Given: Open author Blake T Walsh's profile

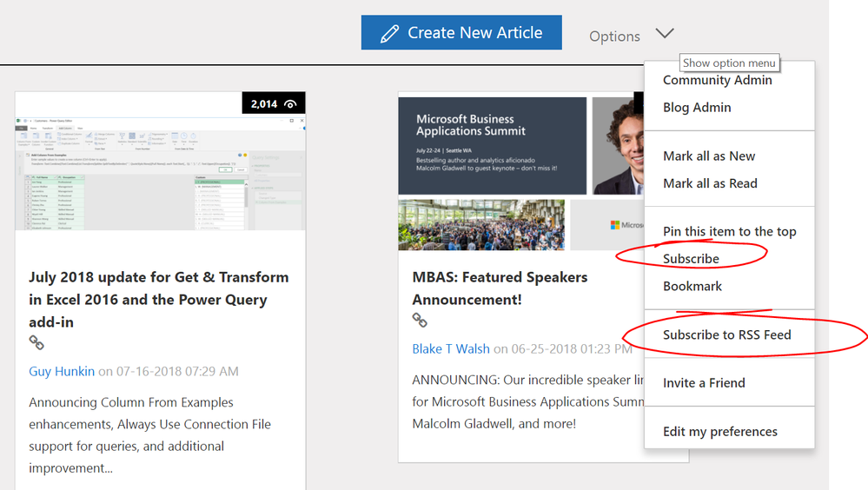Looking at the screenshot, I should coord(451,349).
